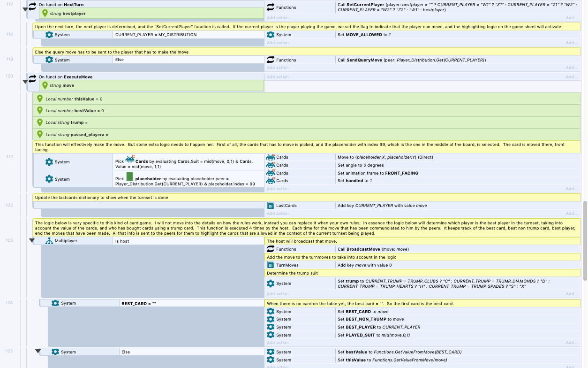Click System gear of Set trump action
Image resolution: width=588 pixels, height=368 pixels.
click(271, 284)
